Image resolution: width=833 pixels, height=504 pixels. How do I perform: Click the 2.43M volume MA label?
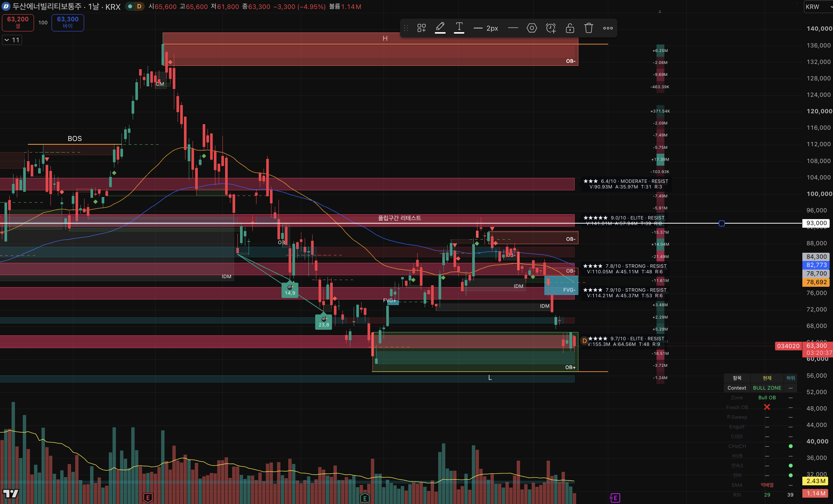click(816, 481)
